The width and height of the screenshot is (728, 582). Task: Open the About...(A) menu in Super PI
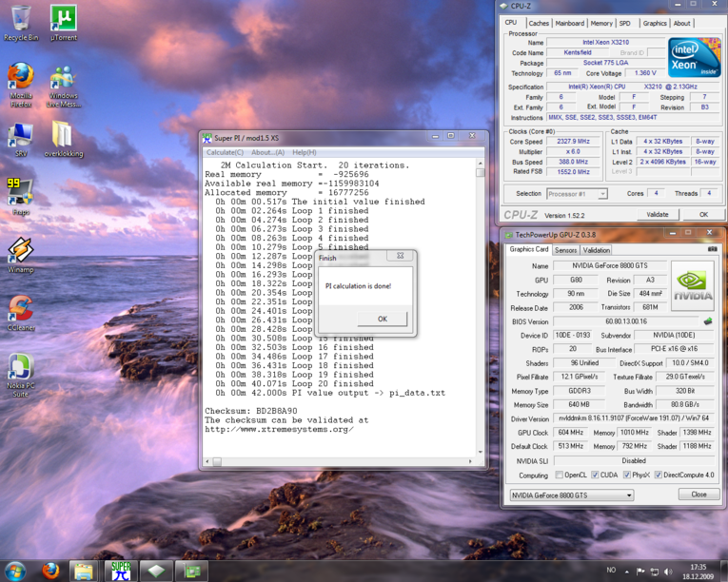pos(268,152)
